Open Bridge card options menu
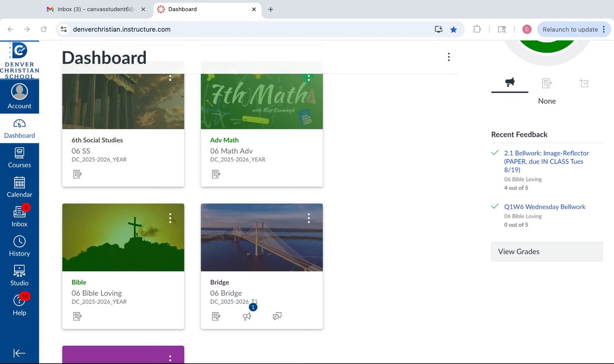 [x=309, y=219]
